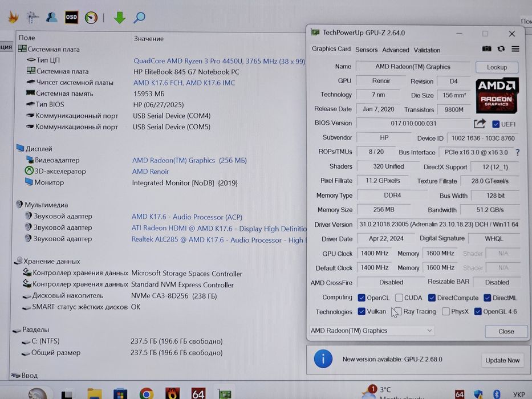Click the GPU-Z Name field

pyautogui.click(x=413, y=67)
